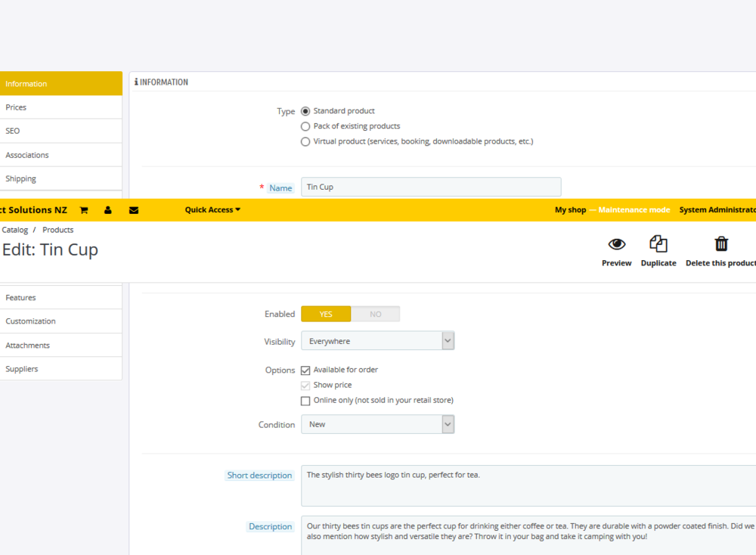Image resolution: width=756 pixels, height=555 pixels.
Task: Open the SEO tab
Action: (12, 130)
